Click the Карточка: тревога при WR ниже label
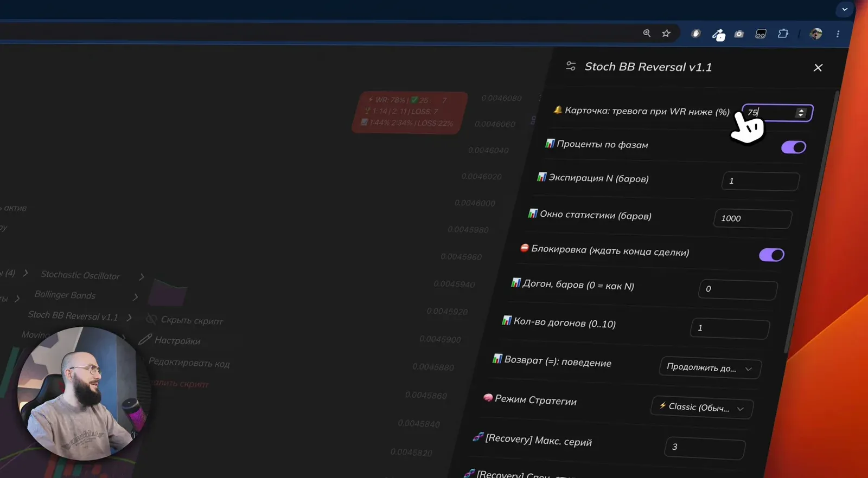868x478 pixels. click(x=647, y=111)
